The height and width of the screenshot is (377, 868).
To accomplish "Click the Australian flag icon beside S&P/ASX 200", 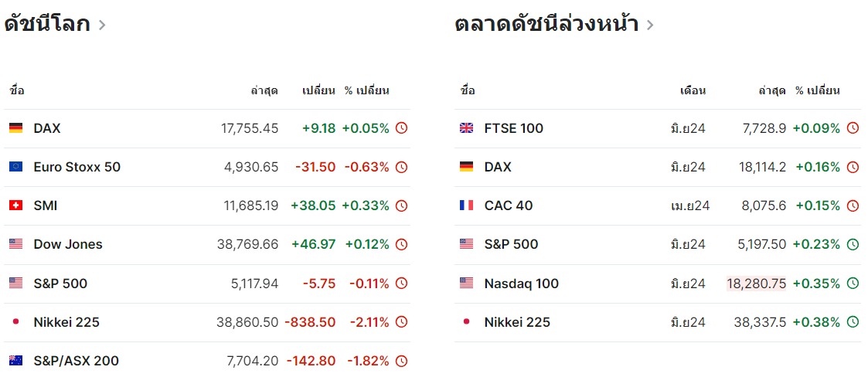I will pos(15,361).
